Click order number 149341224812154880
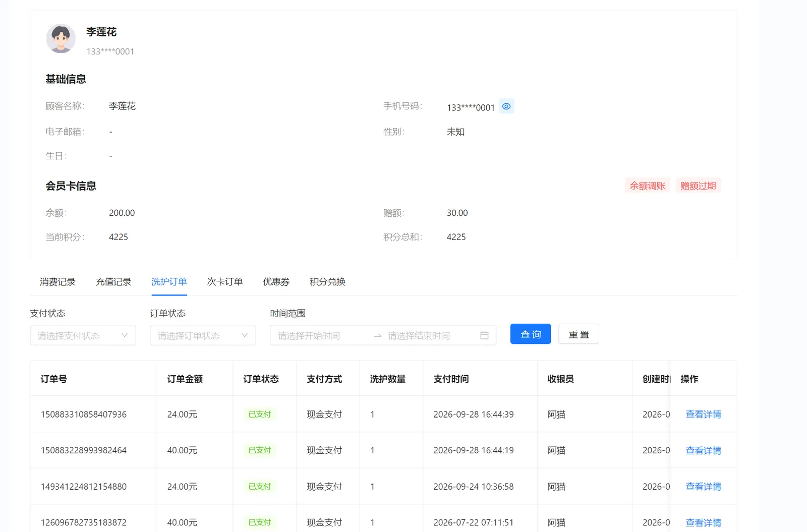807x532 pixels. (x=84, y=487)
